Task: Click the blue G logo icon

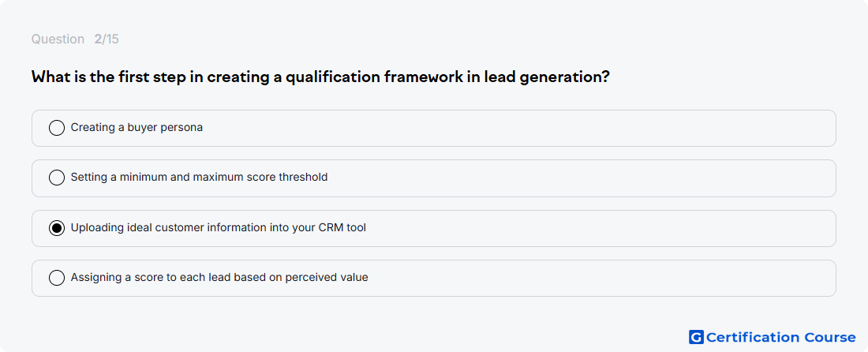Action: tap(696, 337)
